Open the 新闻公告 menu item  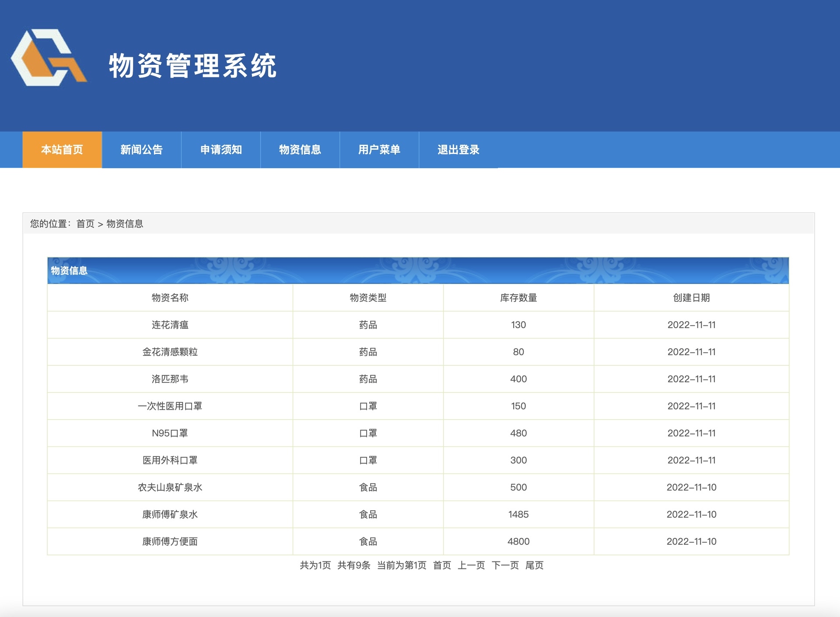141,150
